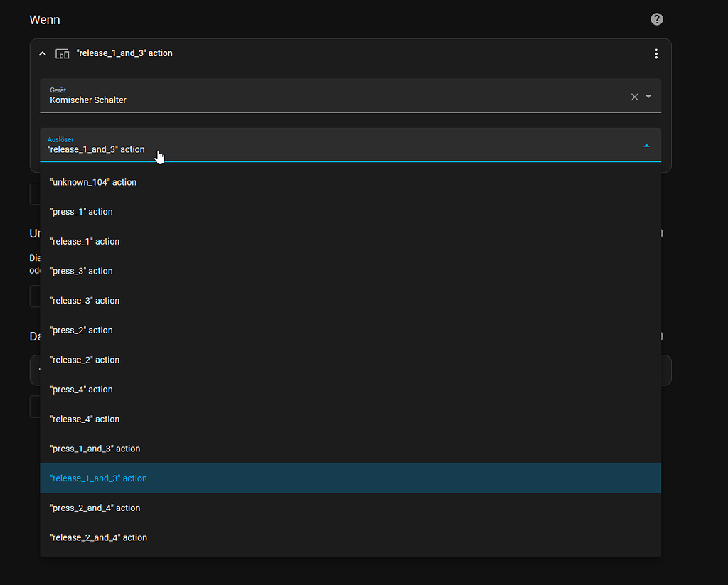Pick the "press_3" action entry
Image resolution: width=728 pixels, height=585 pixels.
coord(81,271)
